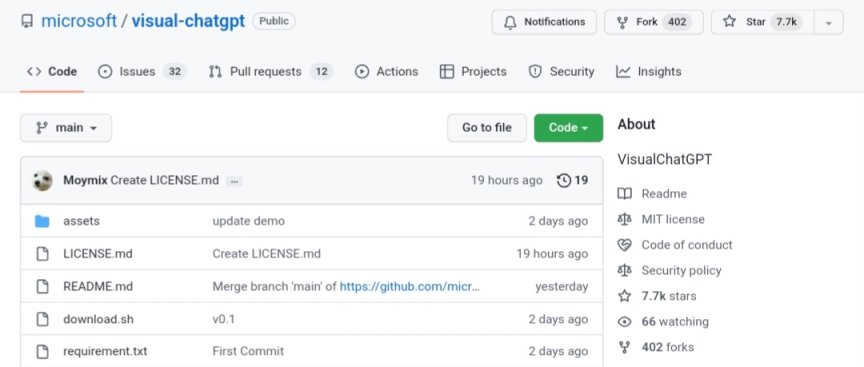864x367 pixels.
Task: Click the file icon beside README.md
Action: (x=42, y=287)
